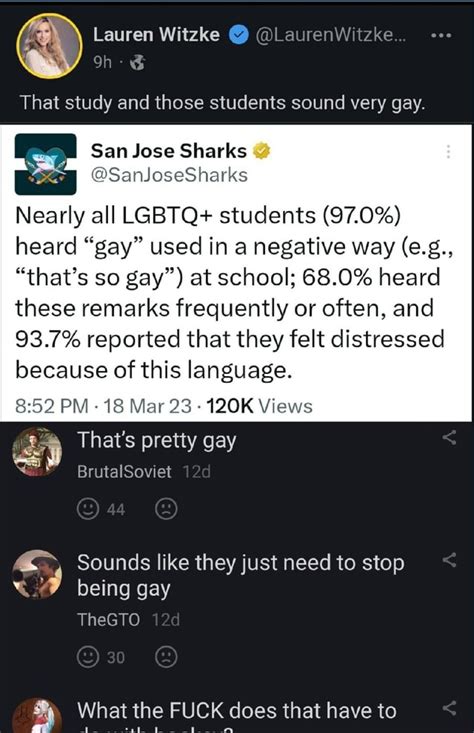Click the @LaurenWitzke handle
This screenshot has height=733, width=474.
coord(330,35)
